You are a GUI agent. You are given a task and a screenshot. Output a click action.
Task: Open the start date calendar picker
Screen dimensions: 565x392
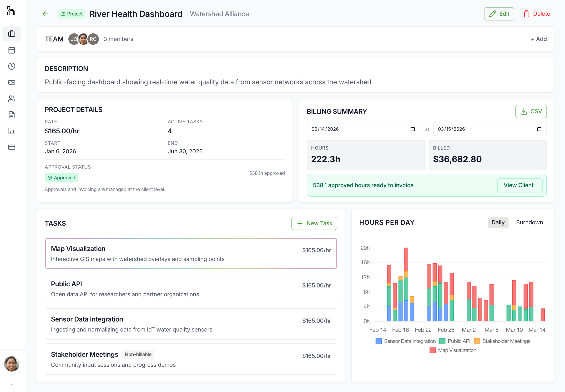pos(413,129)
